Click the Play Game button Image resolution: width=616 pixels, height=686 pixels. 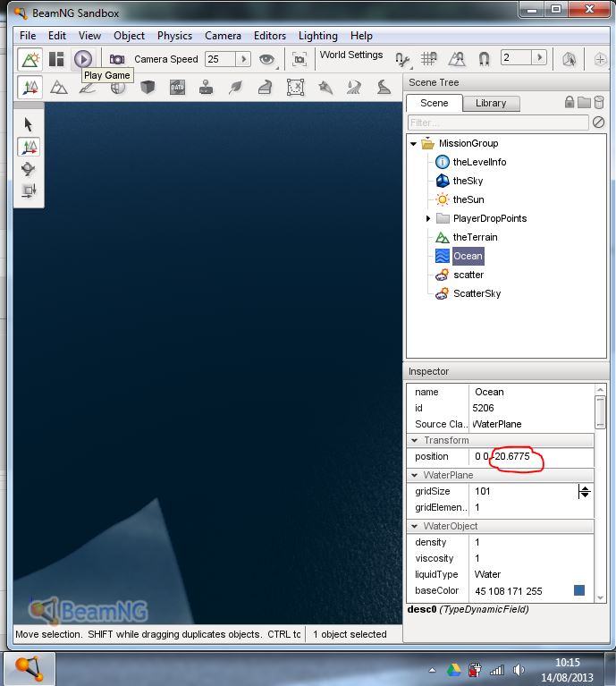83,59
